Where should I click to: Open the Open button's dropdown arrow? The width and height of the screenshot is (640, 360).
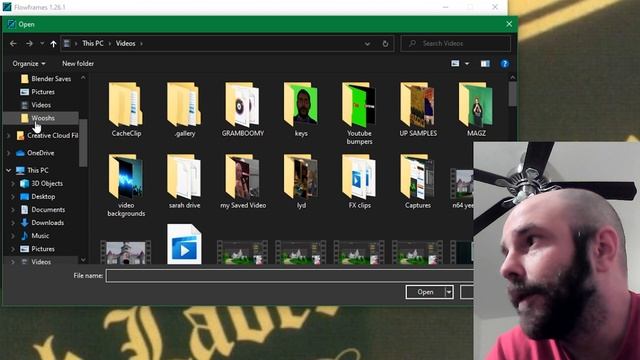449,292
